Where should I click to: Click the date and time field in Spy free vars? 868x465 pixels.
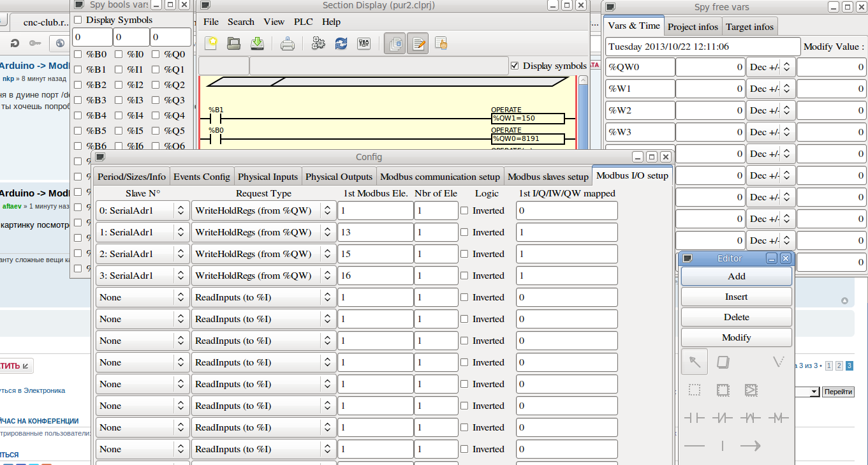[x=703, y=47]
